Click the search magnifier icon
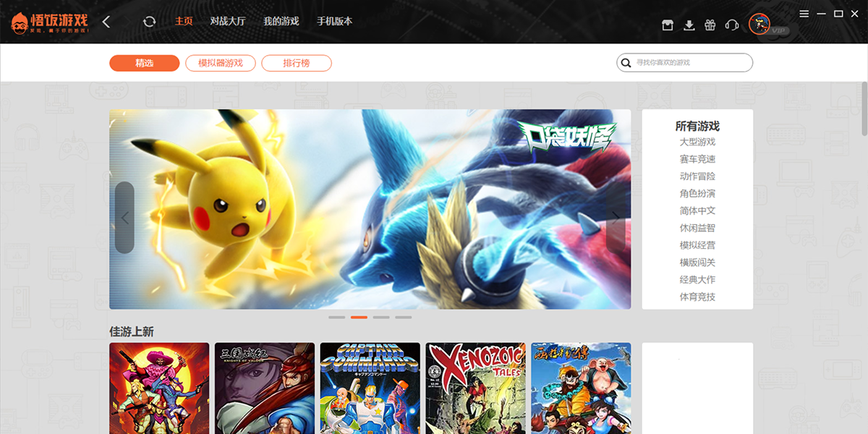Image resolution: width=868 pixels, height=434 pixels. click(626, 63)
